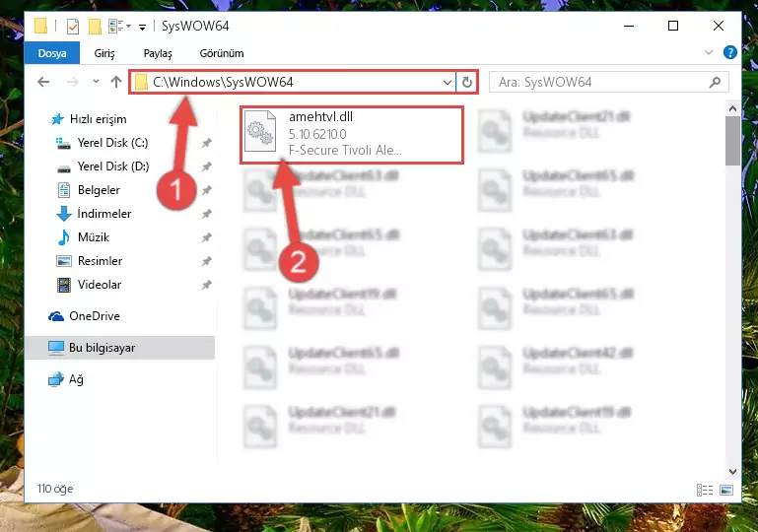Click the 110 öğe item count text
The width and height of the screenshot is (758, 532).
click(55, 489)
